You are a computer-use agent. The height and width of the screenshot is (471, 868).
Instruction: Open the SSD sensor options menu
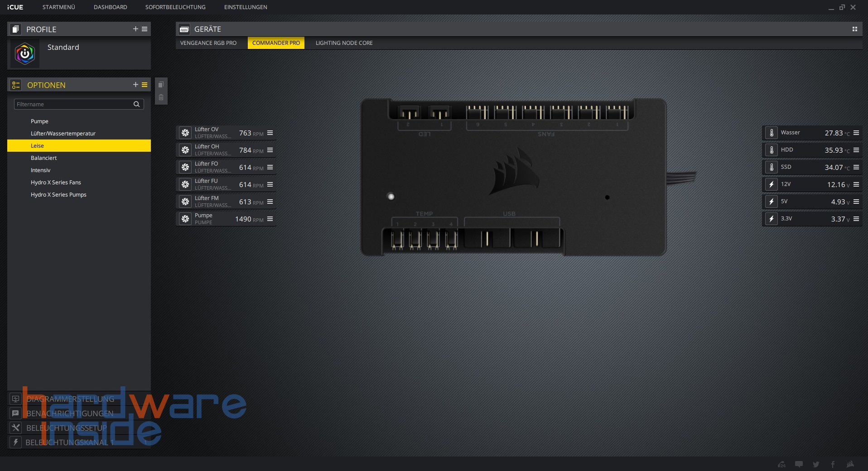pos(856,167)
